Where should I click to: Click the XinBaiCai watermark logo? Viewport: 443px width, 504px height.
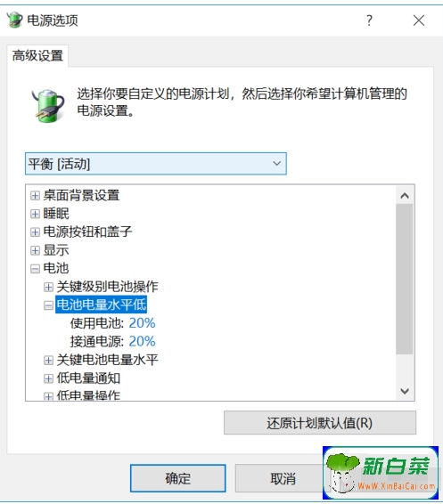(381, 473)
